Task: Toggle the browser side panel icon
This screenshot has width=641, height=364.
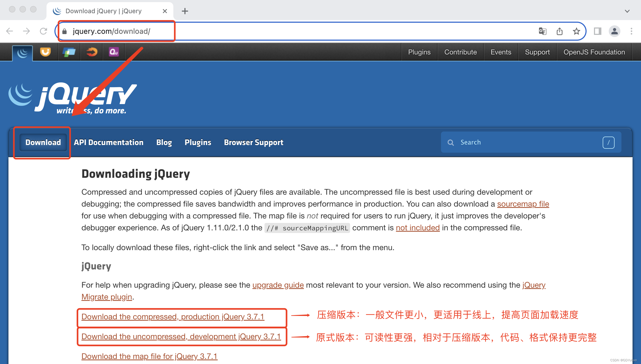Action: pos(597,31)
